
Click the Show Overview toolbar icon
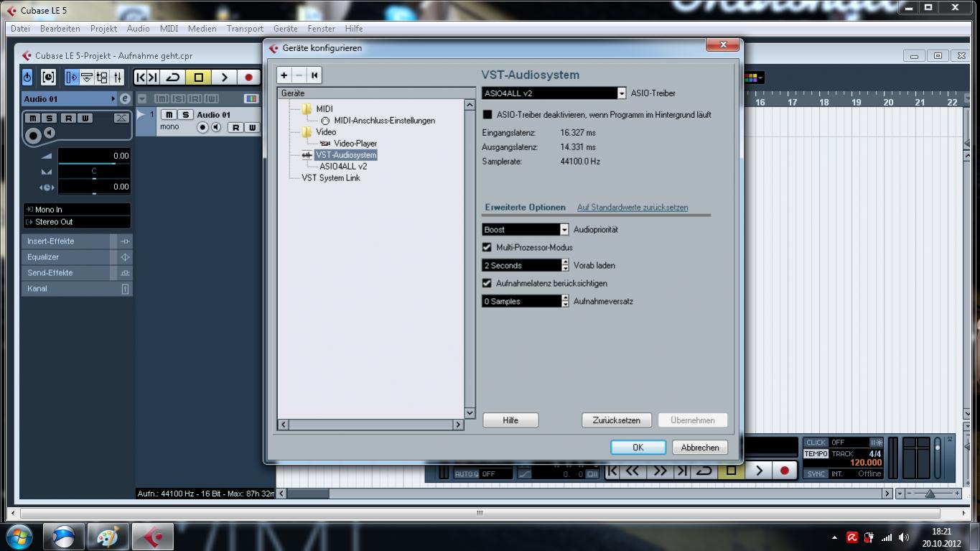pos(102,77)
